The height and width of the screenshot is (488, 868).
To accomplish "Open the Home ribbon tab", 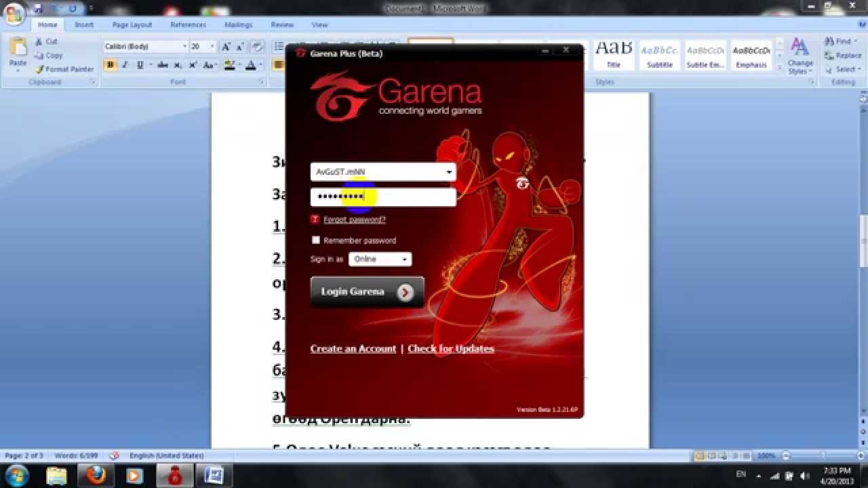I will 47,24.
